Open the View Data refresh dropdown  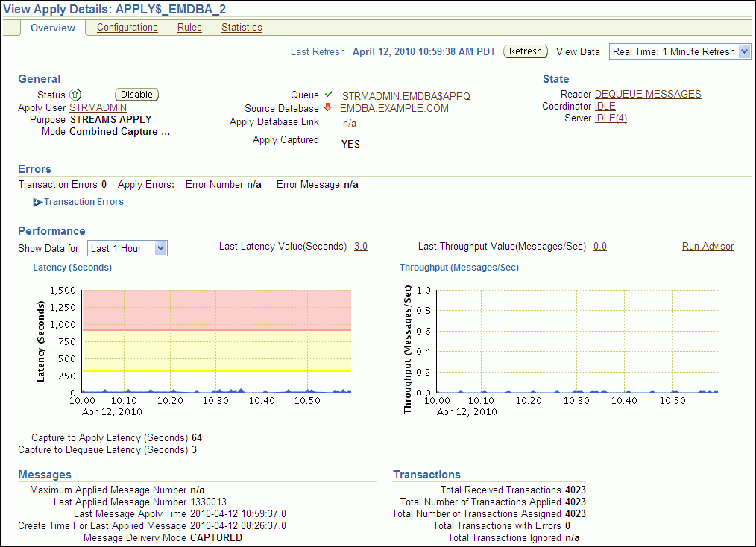click(680, 51)
